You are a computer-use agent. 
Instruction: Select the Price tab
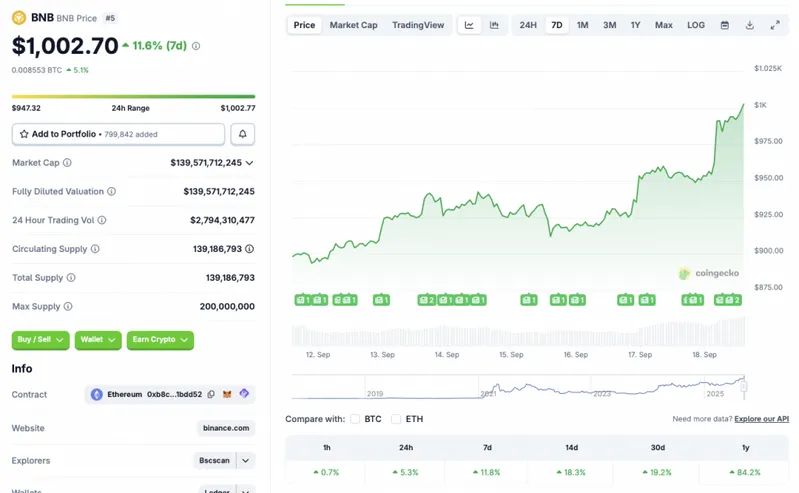coord(304,25)
